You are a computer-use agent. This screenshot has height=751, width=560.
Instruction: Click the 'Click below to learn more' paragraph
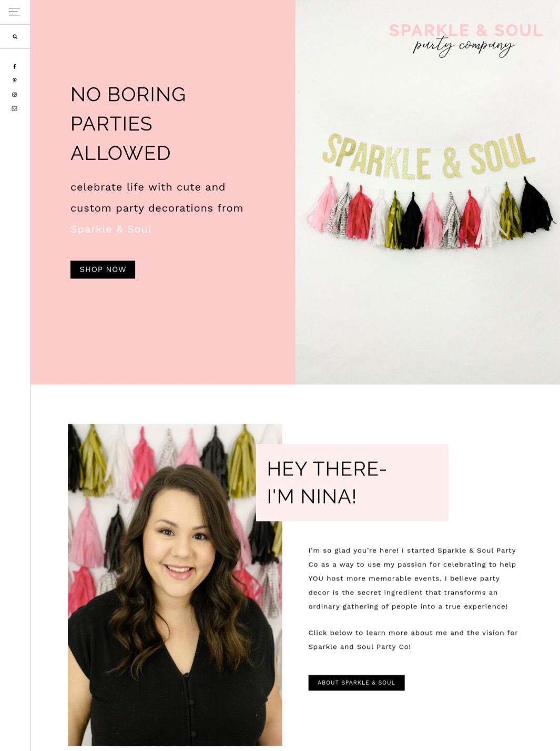(x=413, y=640)
